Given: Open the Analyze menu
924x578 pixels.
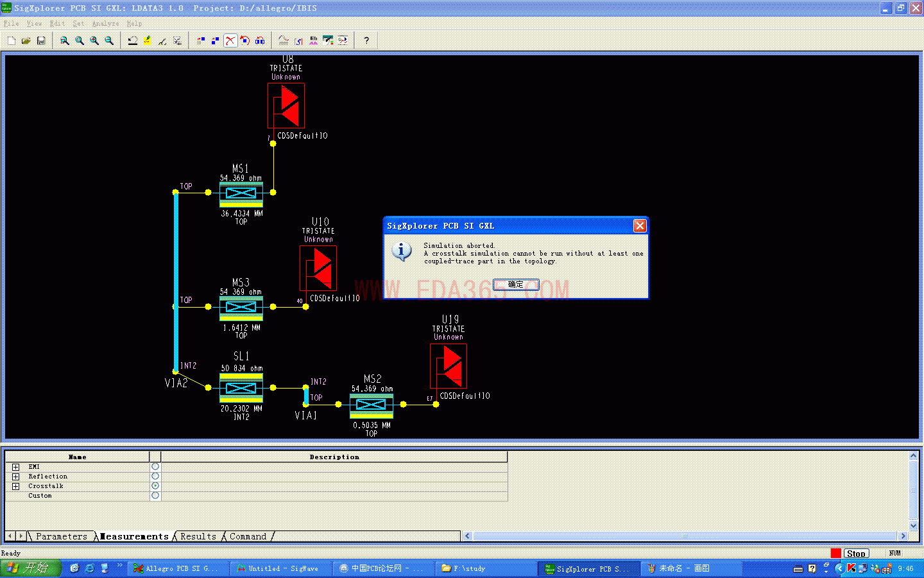Looking at the screenshot, I should [x=105, y=23].
